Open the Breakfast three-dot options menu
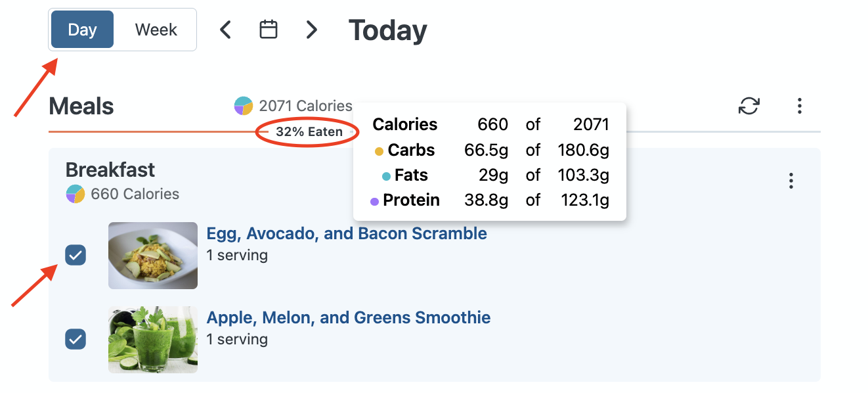The height and width of the screenshot is (393, 868). coord(791,181)
